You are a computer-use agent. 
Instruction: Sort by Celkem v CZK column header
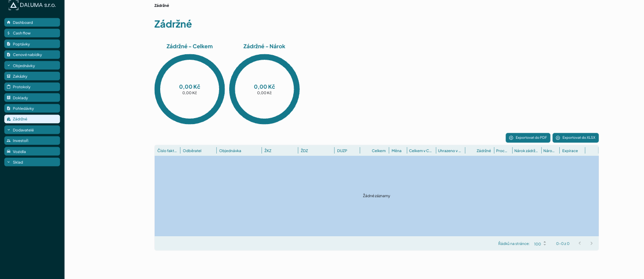point(421,151)
